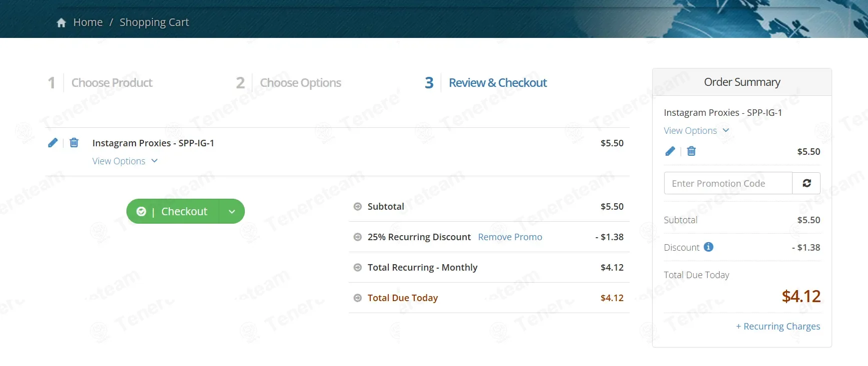Click the circle icon beside Subtotal
Viewport: 868px width, 366px height.
point(358,207)
